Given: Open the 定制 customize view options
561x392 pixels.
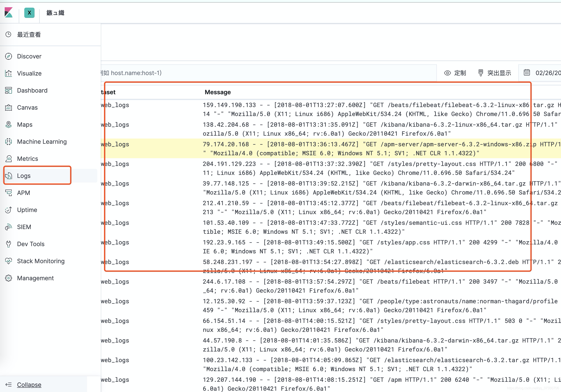Looking at the screenshot, I should (455, 73).
